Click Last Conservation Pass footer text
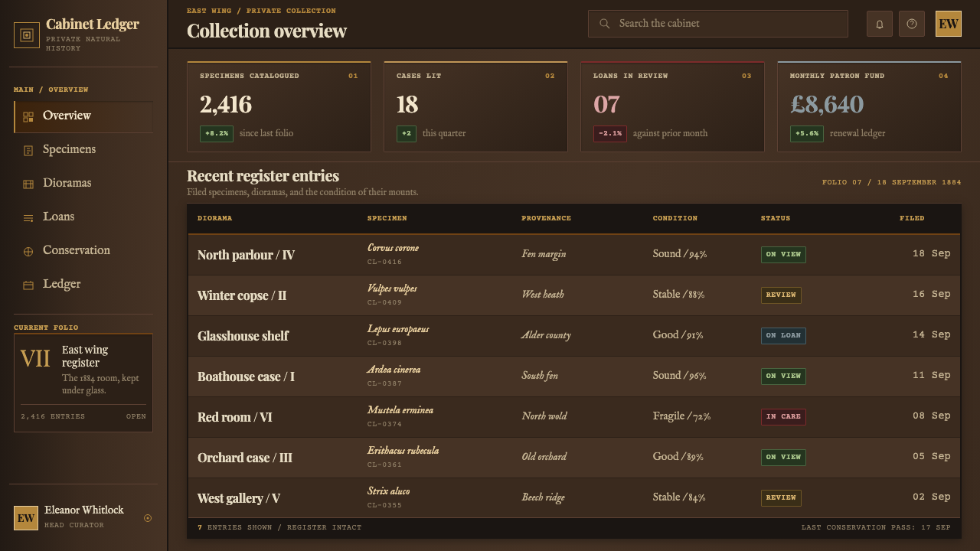The height and width of the screenshot is (551, 980). (876, 527)
